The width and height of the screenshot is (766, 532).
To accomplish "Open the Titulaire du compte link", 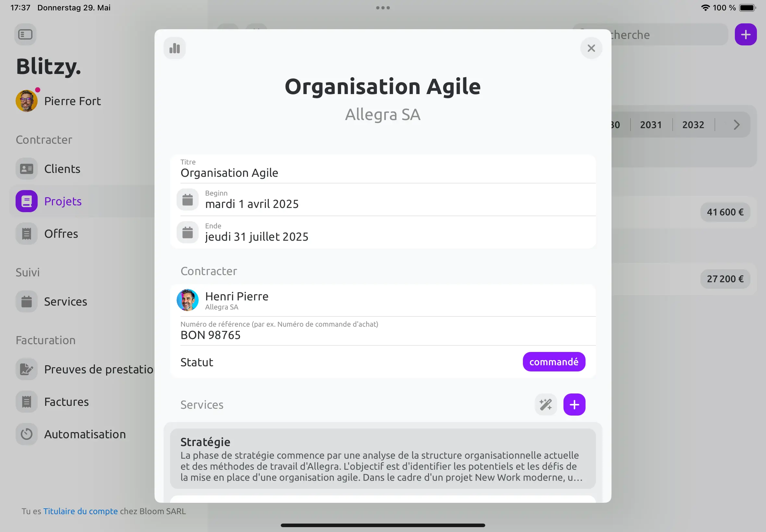I will coord(80,511).
